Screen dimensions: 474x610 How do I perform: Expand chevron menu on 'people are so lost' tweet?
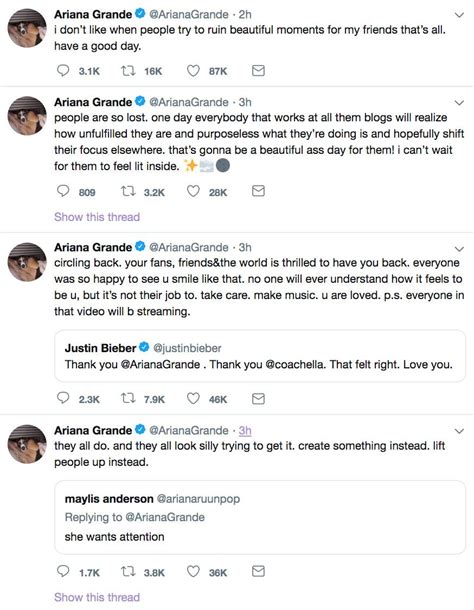[459, 103]
